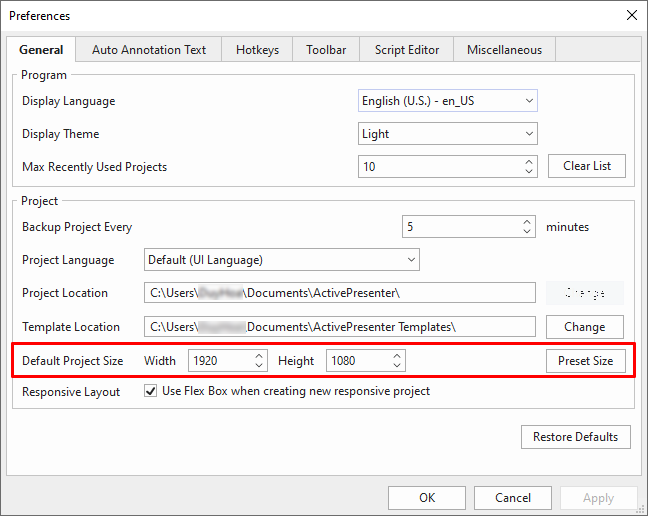Go to the Toolbar tab
This screenshot has height=517, width=649.
point(326,50)
